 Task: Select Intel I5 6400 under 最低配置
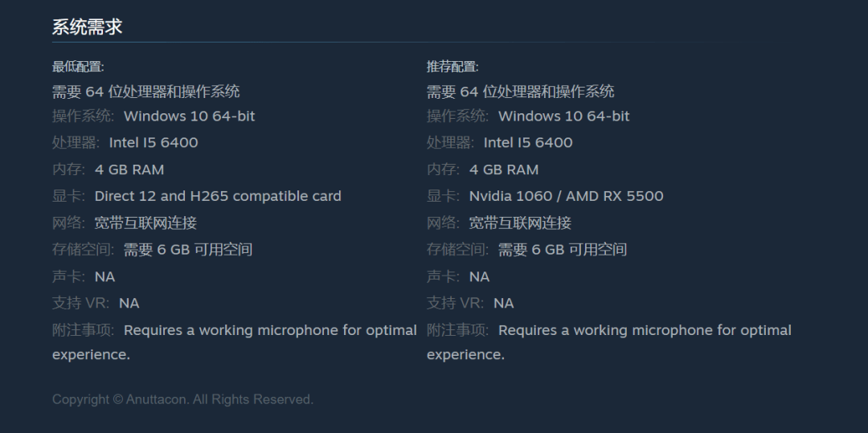coord(154,143)
